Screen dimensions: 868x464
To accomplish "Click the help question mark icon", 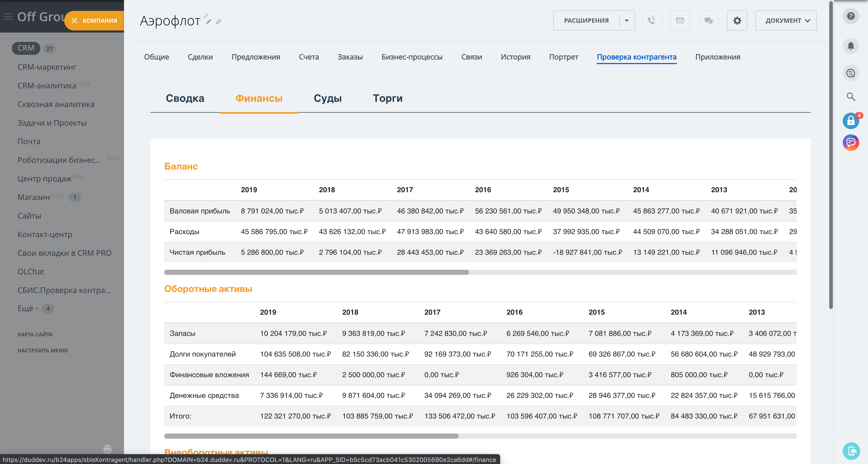I will [850, 16].
